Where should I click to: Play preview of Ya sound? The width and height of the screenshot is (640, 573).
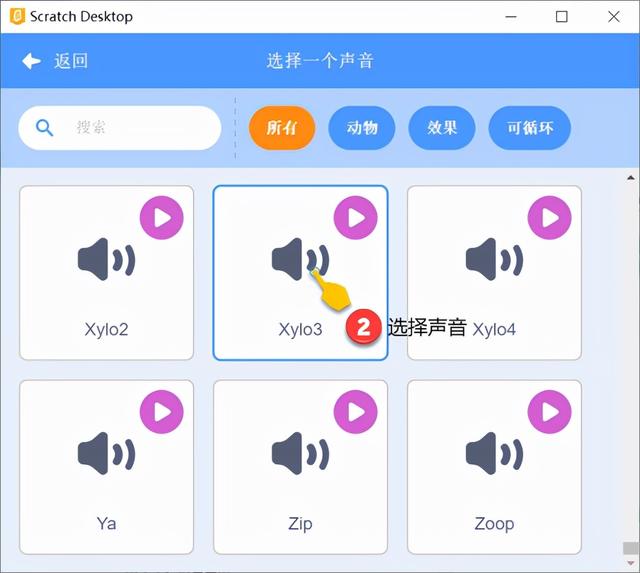[x=162, y=412]
